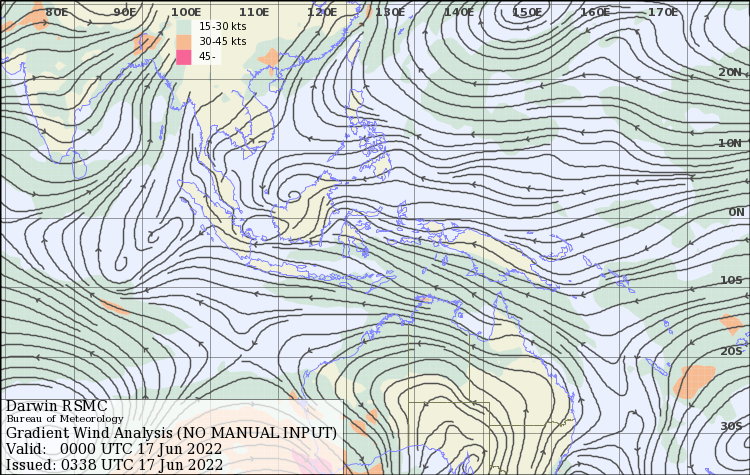
Task: Select the 170E longitude label
Action: coord(663,12)
